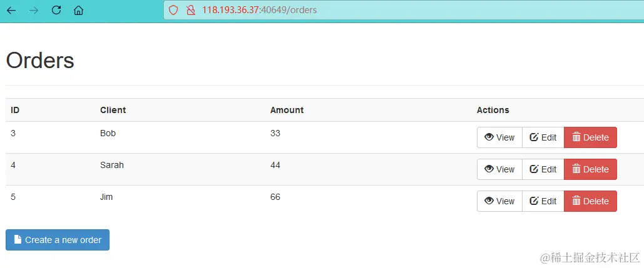The image size is (644, 268).
Task: Edit the order for Sarah
Action: pos(543,169)
